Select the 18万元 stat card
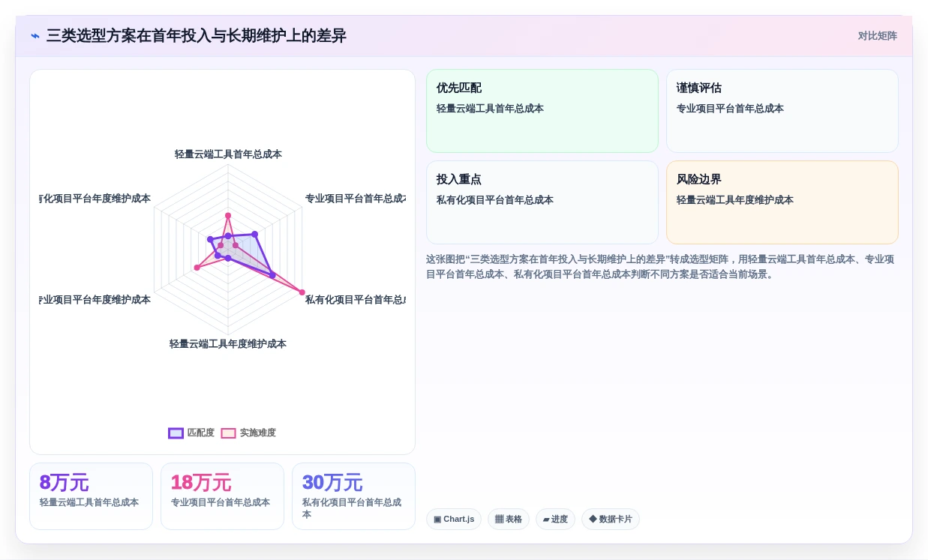Screen dimensions: 928x560 (x=222, y=496)
